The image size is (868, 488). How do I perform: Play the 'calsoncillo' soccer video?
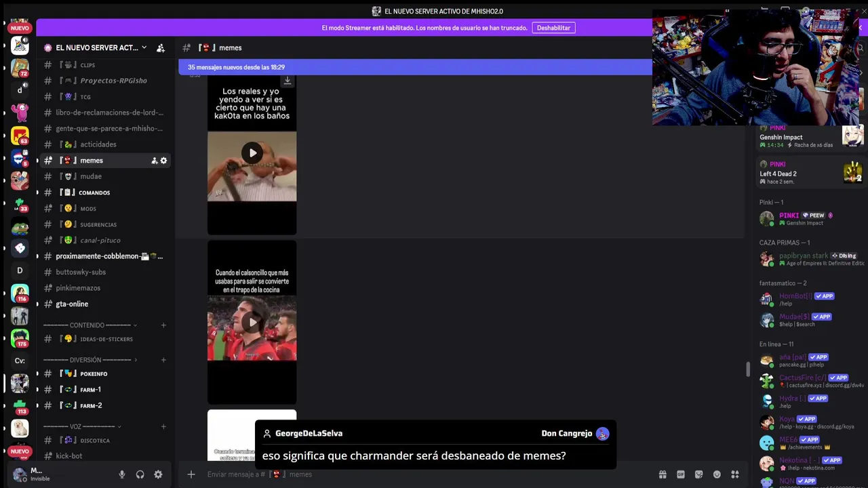[252, 323]
